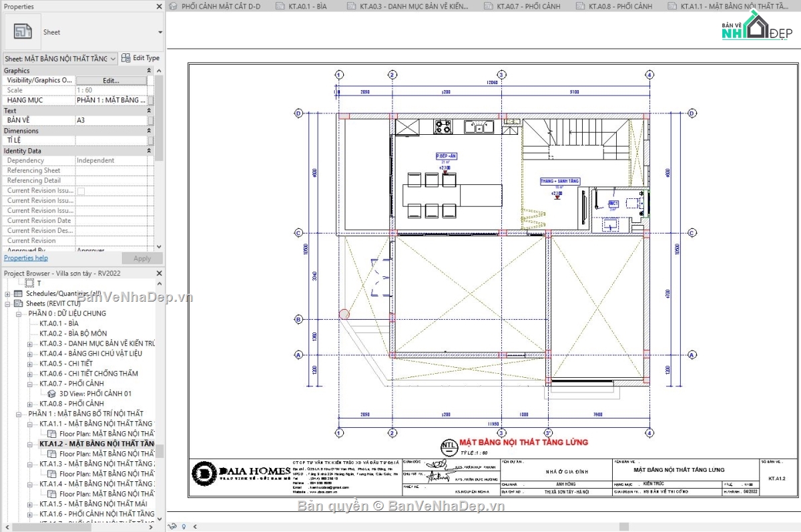Click the second status icon at bottom-left of view
The height and width of the screenshot is (532, 801).
pyautogui.click(x=184, y=527)
